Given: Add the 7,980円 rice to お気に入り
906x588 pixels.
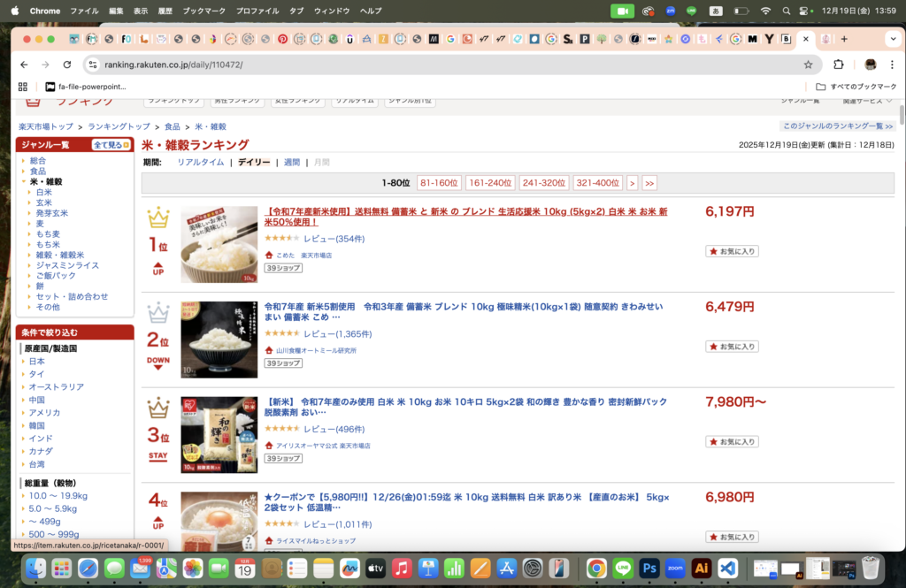Looking at the screenshot, I should click(732, 441).
